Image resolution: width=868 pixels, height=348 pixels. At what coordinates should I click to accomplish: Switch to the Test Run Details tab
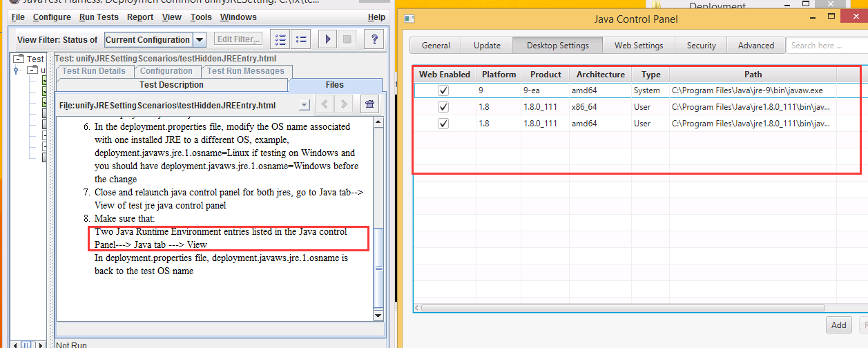[x=94, y=71]
